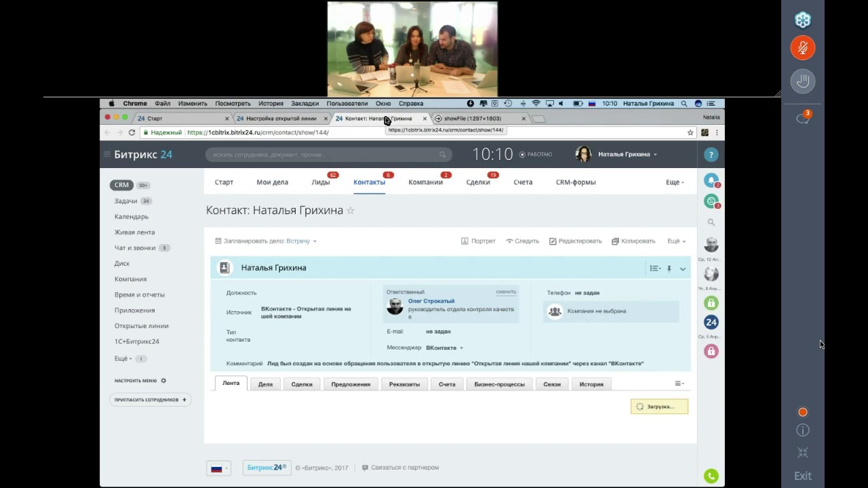Go to Живая лента
The width and height of the screenshot is (868, 488).
point(134,232)
